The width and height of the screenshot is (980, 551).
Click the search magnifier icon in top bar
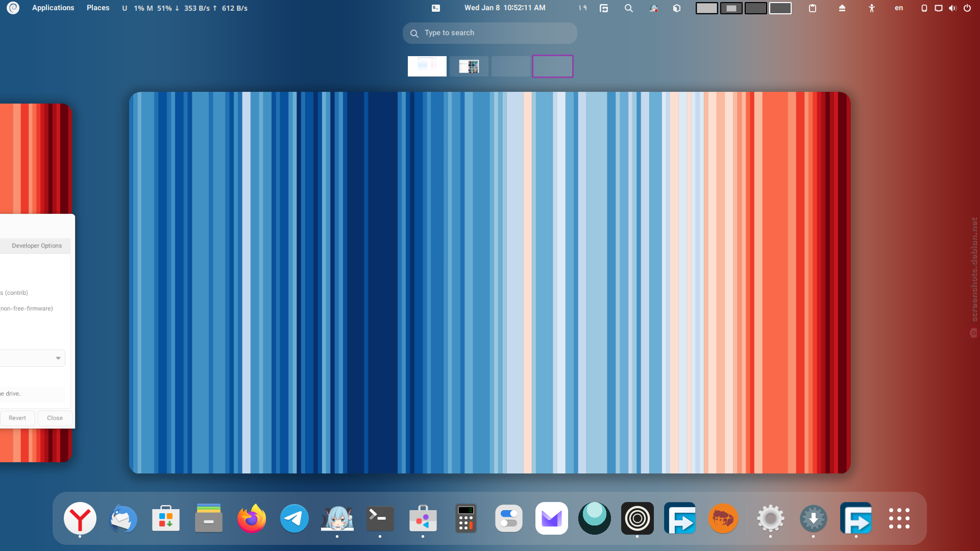coord(629,8)
